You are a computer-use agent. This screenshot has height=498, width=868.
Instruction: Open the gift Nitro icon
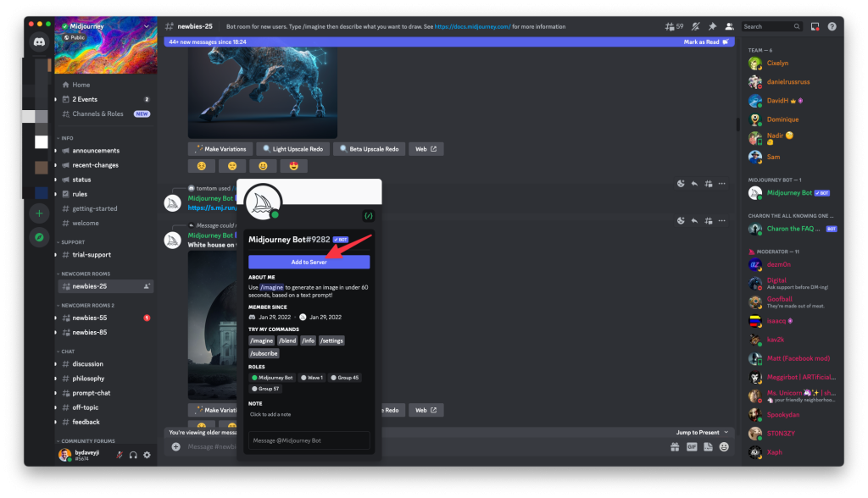pyautogui.click(x=675, y=447)
